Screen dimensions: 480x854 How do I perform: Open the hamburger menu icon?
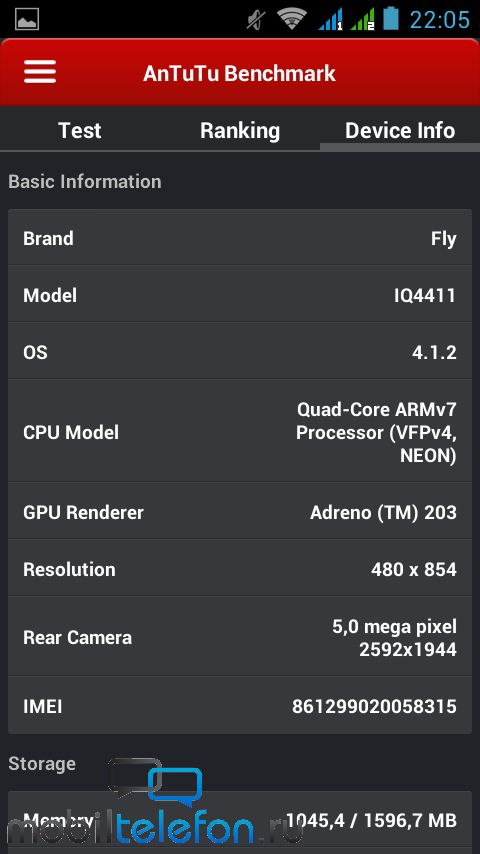click(40, 71)
